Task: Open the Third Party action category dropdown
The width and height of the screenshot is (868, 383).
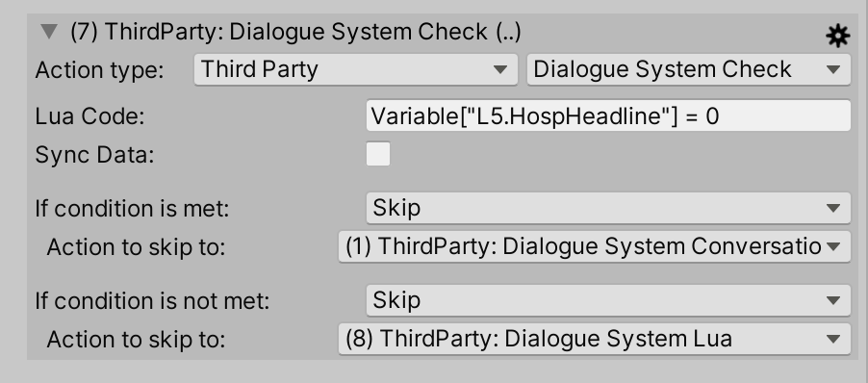Action: point(355,69)
